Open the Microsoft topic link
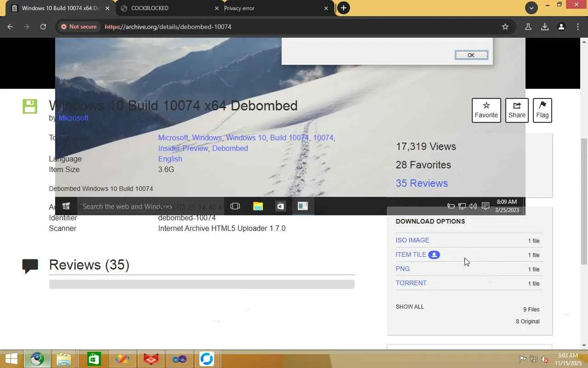 (x=173, y=138)
